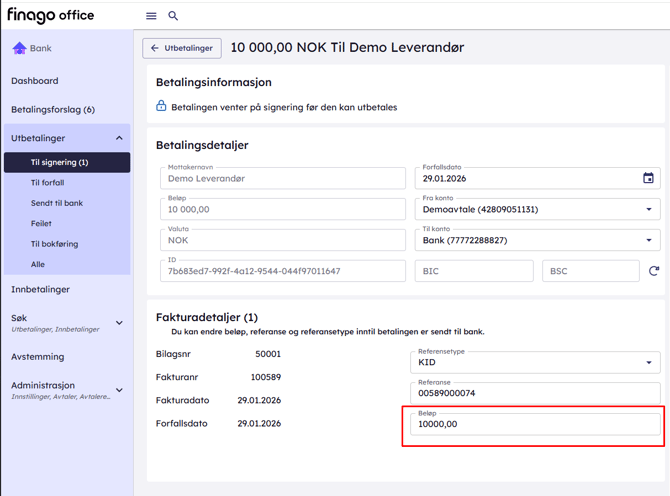Open the hamburger menu icon
This screenshot has height=496, width=670.
click(x=151, y=16)
